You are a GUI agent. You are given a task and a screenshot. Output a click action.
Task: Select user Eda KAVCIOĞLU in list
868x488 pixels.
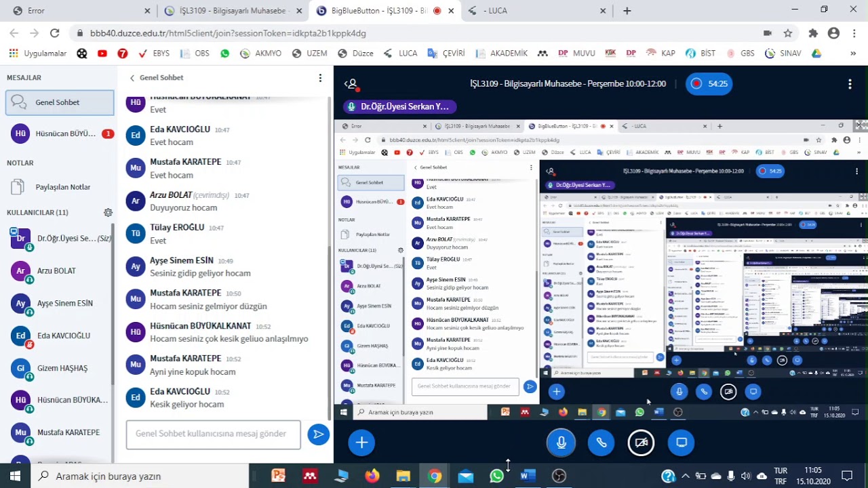(60, 336)
